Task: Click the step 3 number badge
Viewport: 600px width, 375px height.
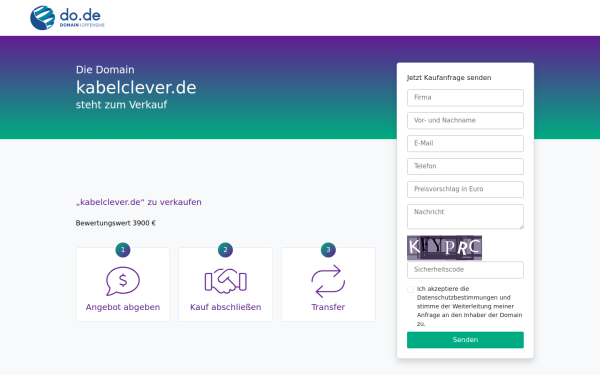Action: coord(328,250)
